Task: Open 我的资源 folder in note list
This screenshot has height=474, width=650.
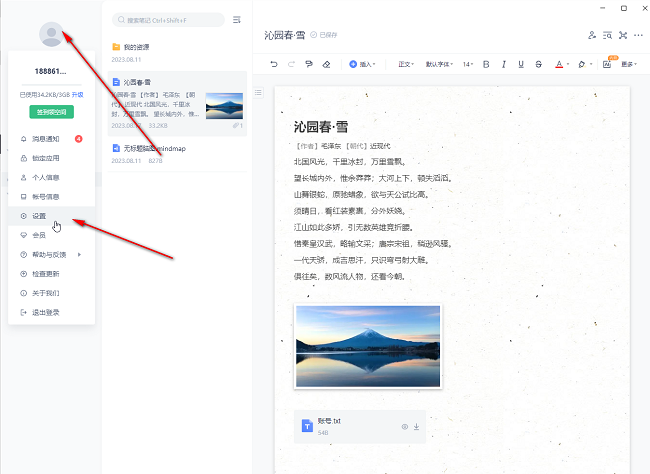Action: [x=177, y=53]
